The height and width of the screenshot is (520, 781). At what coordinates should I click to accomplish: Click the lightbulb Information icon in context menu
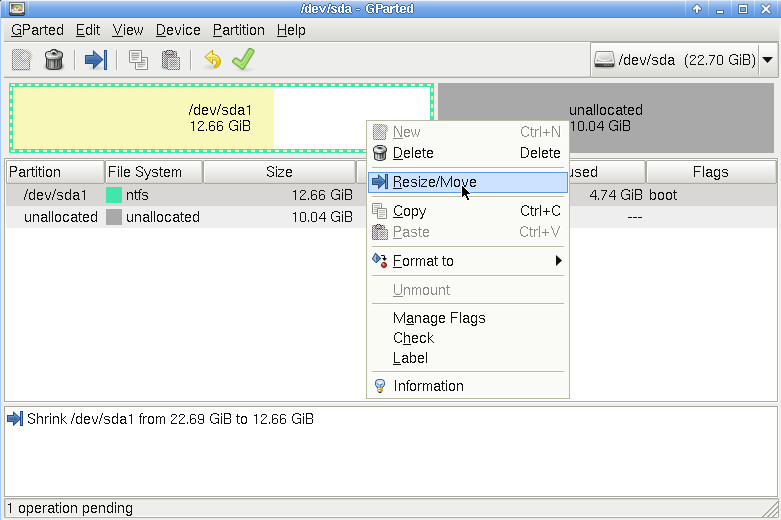(380, 386)
